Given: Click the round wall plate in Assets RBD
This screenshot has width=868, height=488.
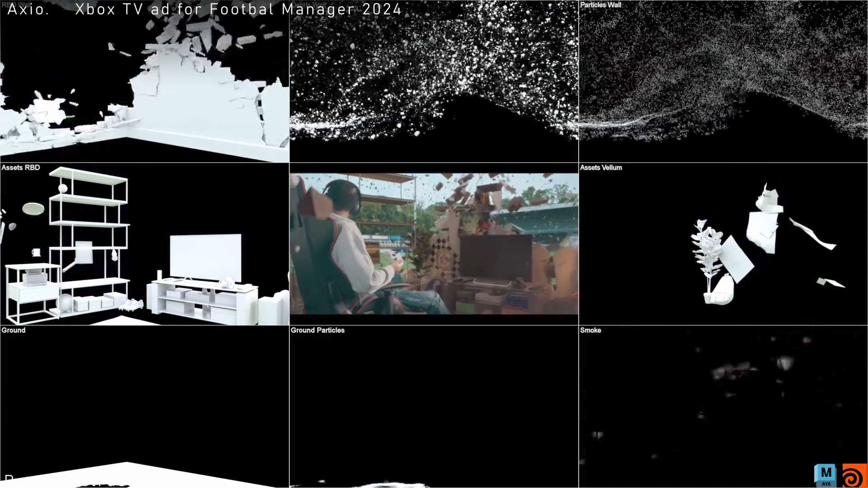Looking at the screenshot, I should (x=33, y=209).
